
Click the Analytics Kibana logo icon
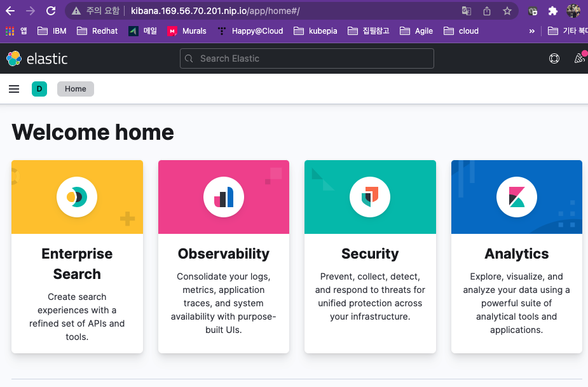pos(516,197)
